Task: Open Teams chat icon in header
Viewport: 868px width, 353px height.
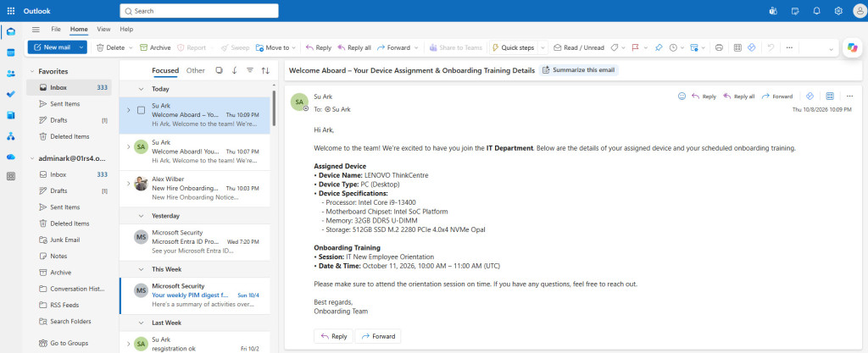Action: point(773,10)
